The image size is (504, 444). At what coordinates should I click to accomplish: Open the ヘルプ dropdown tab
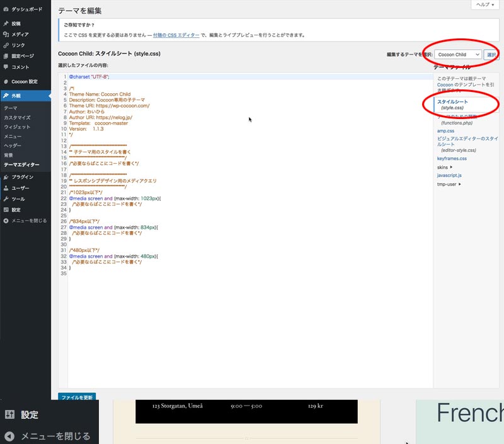484,4
